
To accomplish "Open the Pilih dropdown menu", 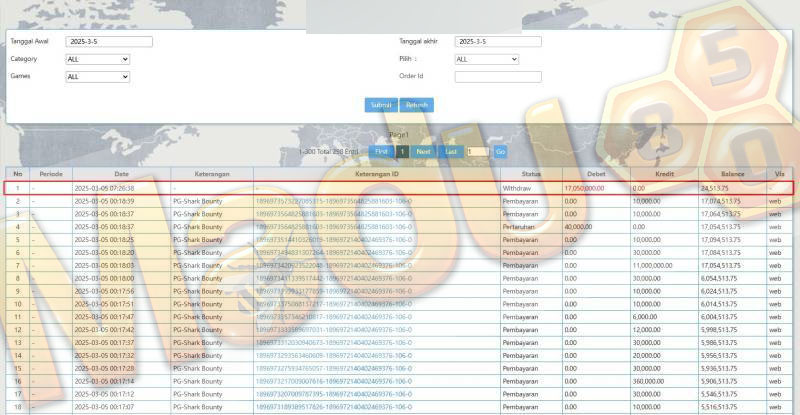I will click(487, 59).
